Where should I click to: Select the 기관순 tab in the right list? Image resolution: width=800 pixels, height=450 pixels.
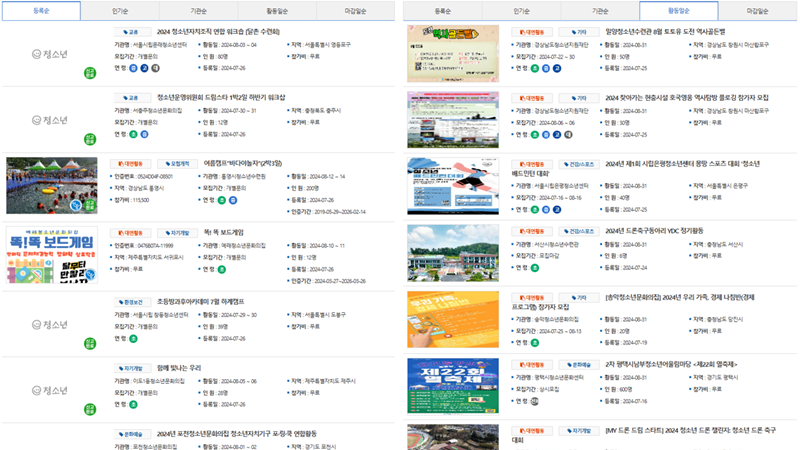(x=600, y=11)
